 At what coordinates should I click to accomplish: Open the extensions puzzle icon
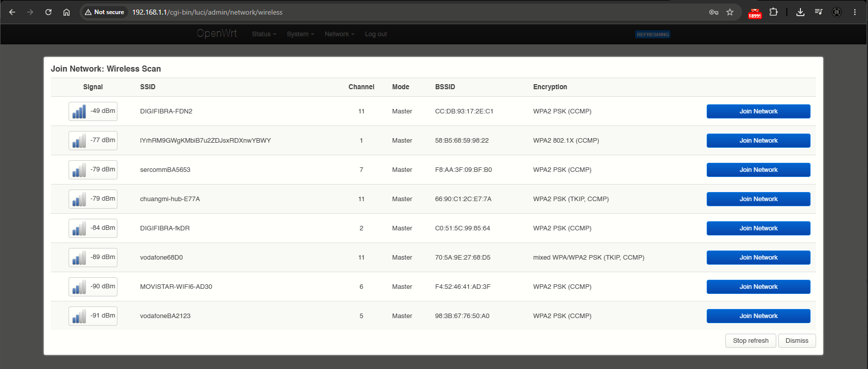click(773, 12)
